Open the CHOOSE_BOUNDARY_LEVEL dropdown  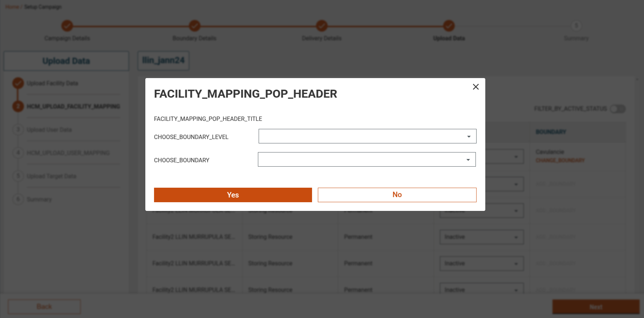tap(367, 136)
